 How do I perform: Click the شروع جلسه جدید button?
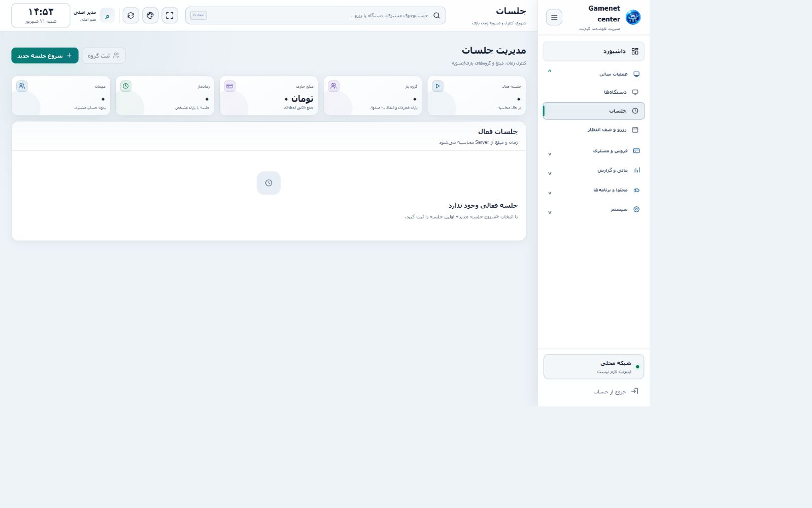pos(45,55)
